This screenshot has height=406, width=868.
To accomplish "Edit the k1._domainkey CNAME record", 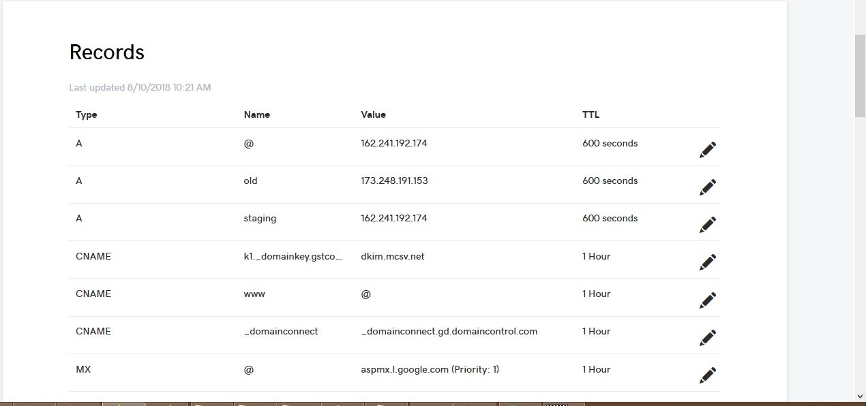I will pos(708,262).
